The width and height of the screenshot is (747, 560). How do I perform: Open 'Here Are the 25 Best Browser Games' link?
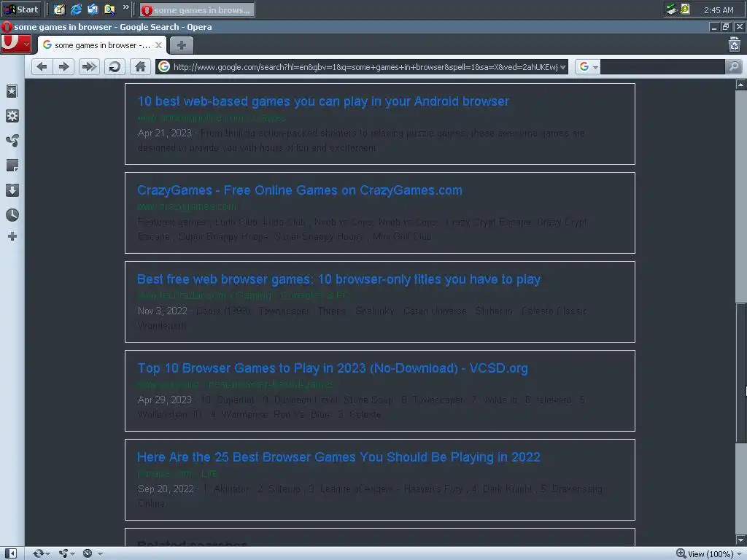pos(338,457)
